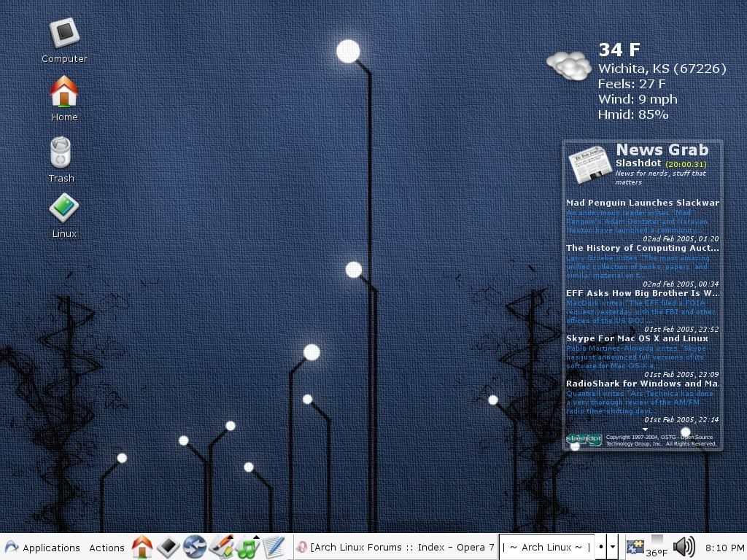The image size is (747, 560).
Task: Click the computer launcher in the panel
Action: (x=169, y=547)
